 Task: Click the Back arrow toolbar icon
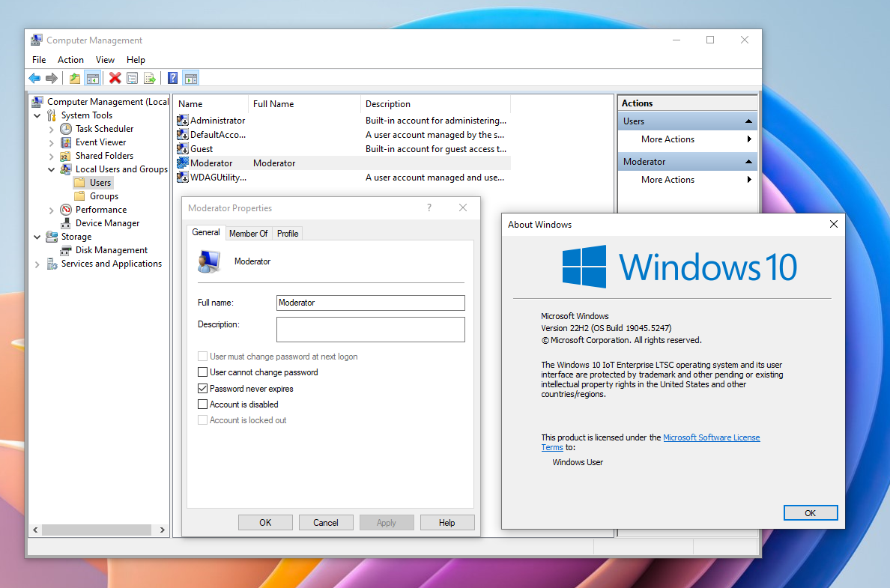tap(34, 79)
